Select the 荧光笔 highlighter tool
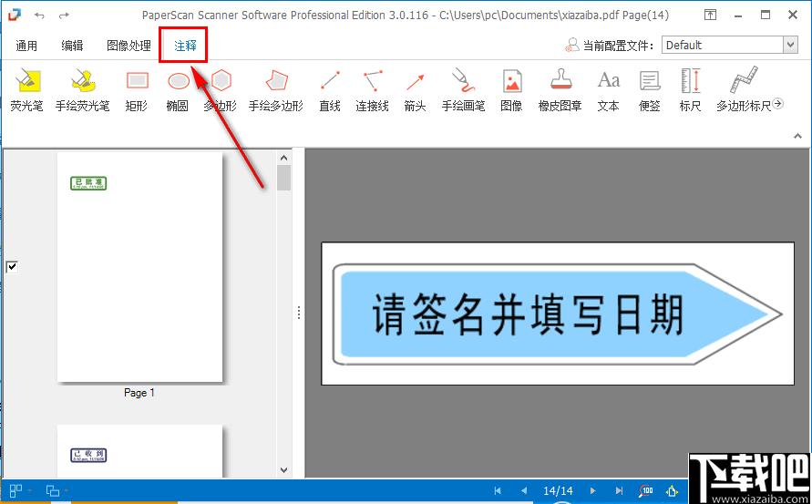The height and width of the screenshot is (504, 812). (x=26, y=90)
